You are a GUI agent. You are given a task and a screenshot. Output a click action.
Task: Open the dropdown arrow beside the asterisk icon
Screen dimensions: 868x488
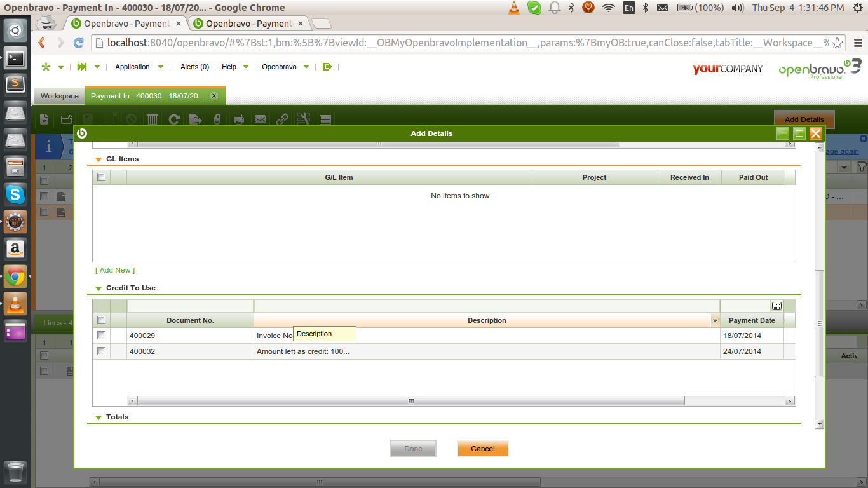coord(61,67)
